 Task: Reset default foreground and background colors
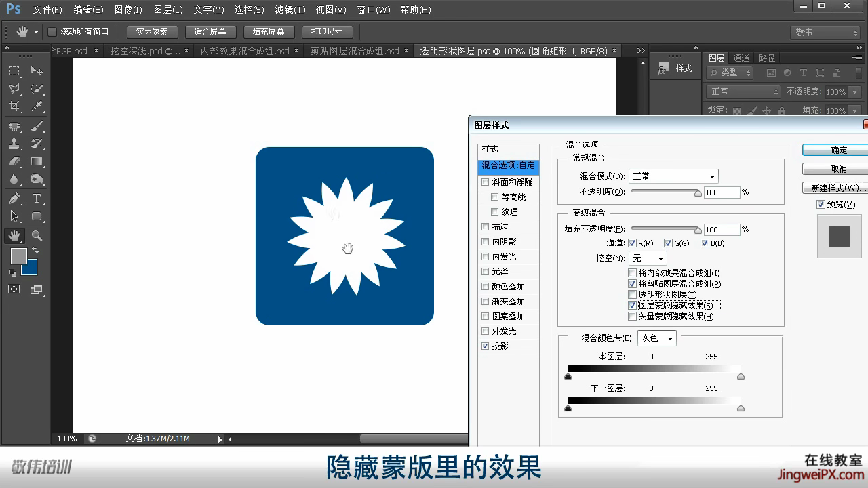pyautogui.click(x=13, y=272)
